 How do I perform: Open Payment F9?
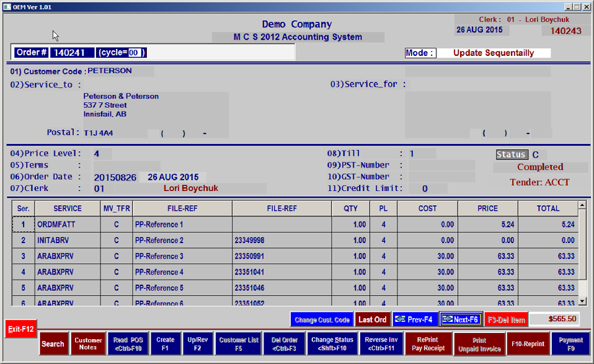point(570,344)
